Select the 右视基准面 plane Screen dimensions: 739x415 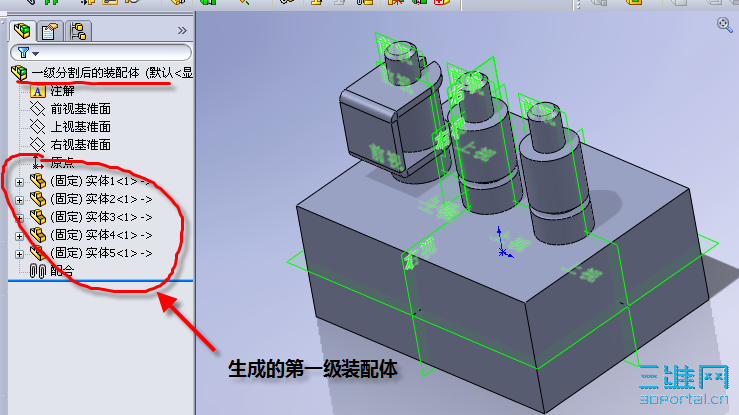pyautogui.click(x=81, y=145)
